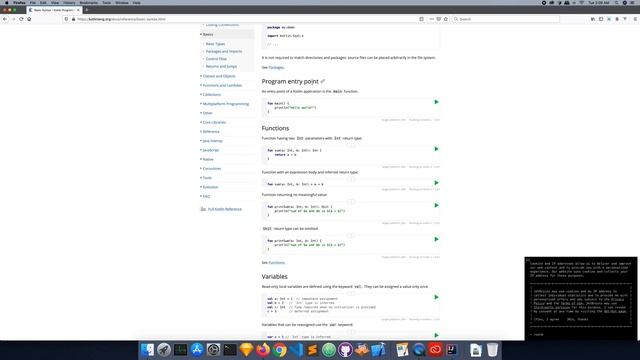The width and height of the screenshot is (640, 360).
Task: Go to the browser home page
Action: [29, 19]
